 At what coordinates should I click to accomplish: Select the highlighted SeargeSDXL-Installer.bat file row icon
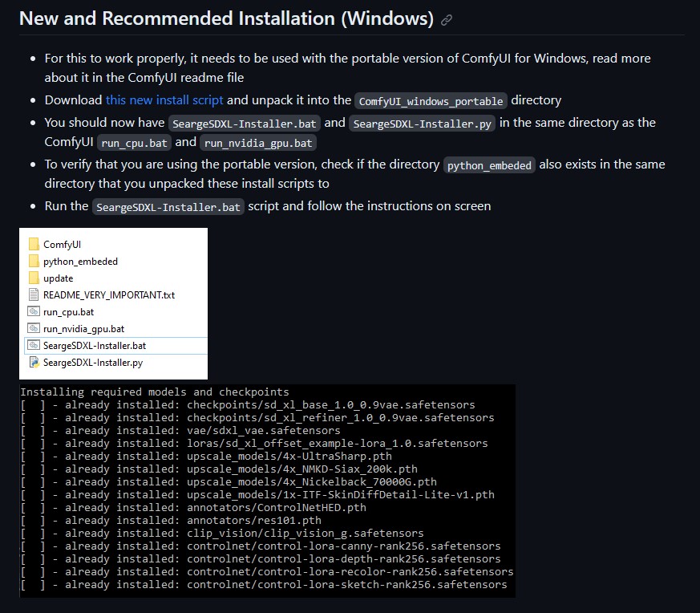pyautogui.click(x=34, y=345)
